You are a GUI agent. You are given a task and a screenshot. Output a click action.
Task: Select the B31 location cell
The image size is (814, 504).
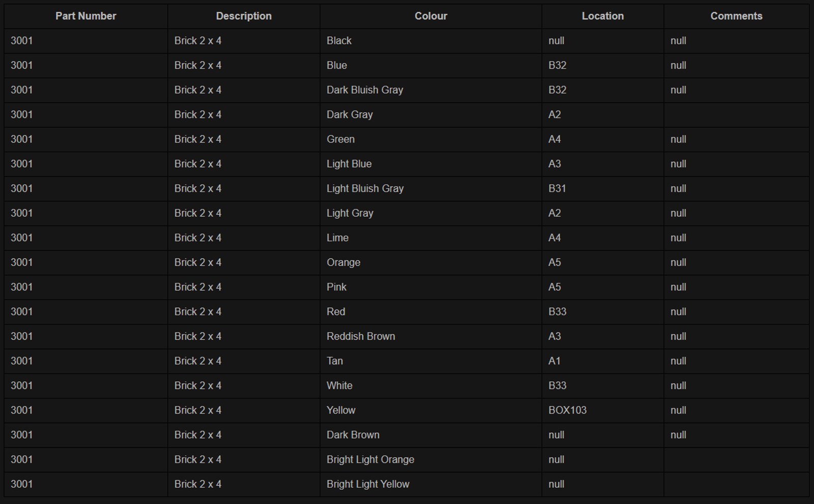[557, 189]
